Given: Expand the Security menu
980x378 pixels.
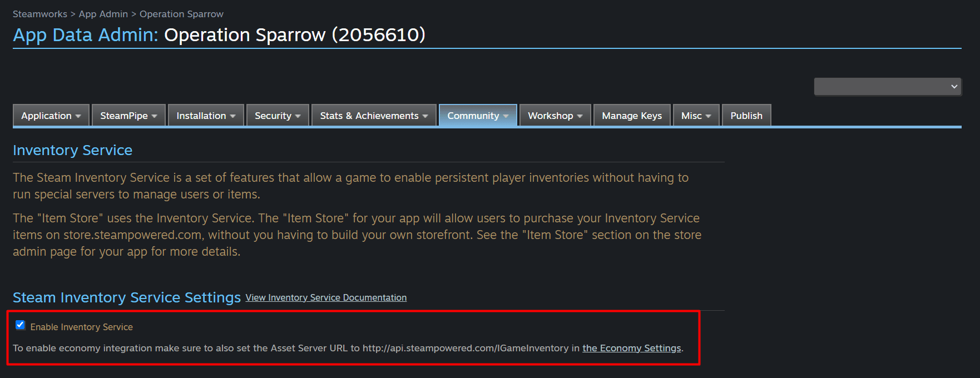Looking at the screenshot, I should point(278,116).
